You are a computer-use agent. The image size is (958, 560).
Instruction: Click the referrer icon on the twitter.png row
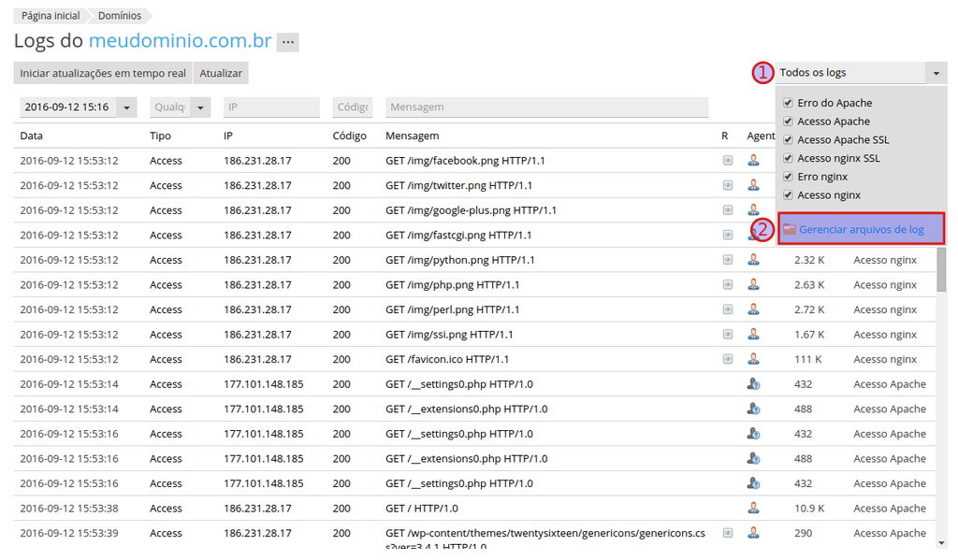tap(727, 185)
